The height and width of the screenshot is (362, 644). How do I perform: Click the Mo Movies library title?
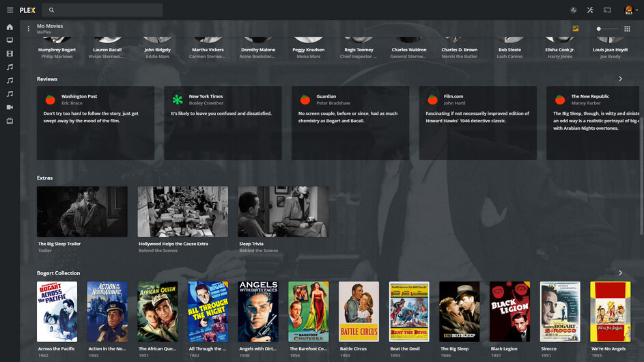tap(50, 26)
